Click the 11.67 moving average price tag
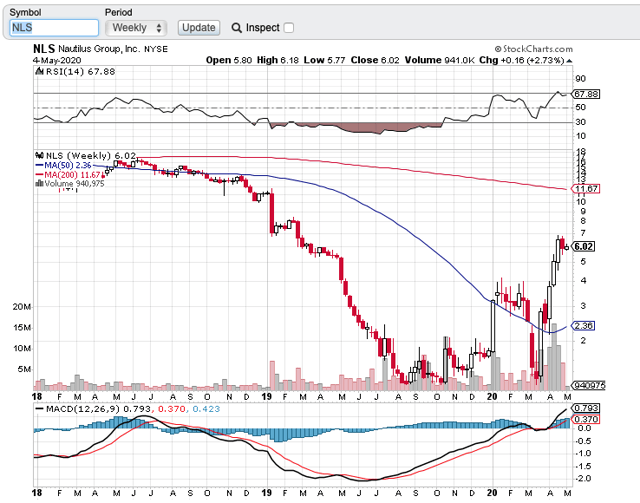Screen dimensions: 640x503 [586, 189]
